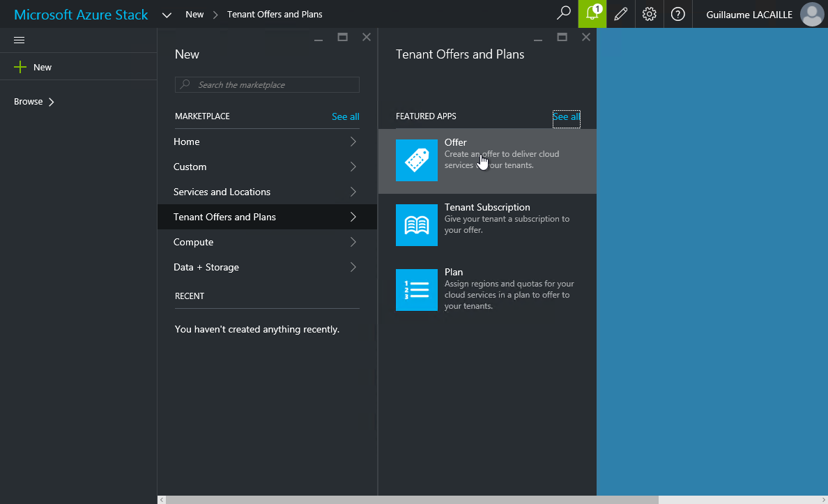Close the New blade
The height and width of the screenshot is (504, 828).
(x=367, y=37)
